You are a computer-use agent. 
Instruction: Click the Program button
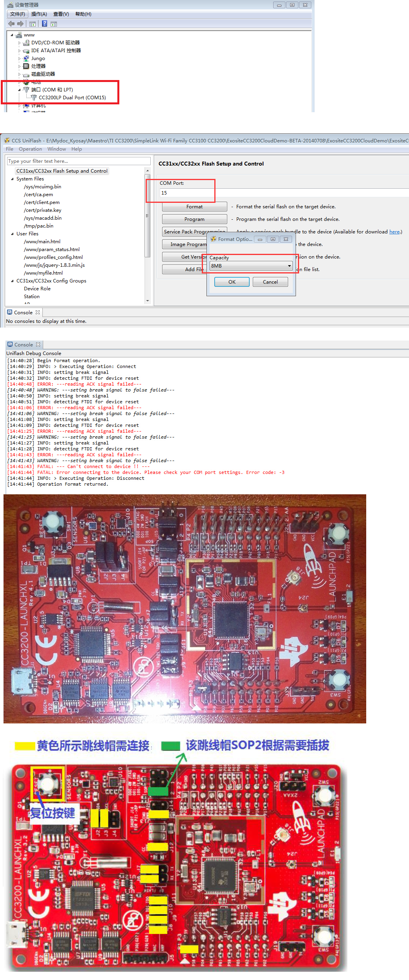(x=194, y=219)
